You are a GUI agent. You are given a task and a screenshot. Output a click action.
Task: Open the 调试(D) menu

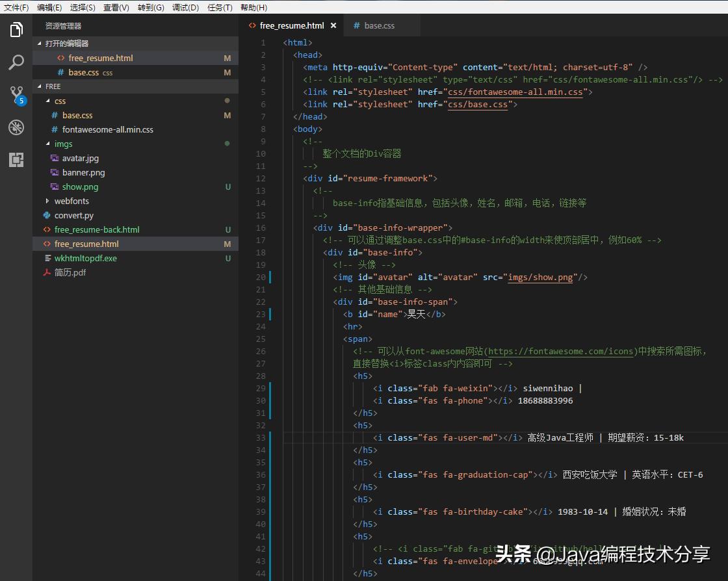185,7
